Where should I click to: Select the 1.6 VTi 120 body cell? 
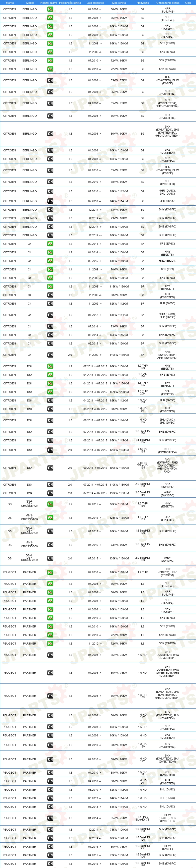tap(143, 375)
